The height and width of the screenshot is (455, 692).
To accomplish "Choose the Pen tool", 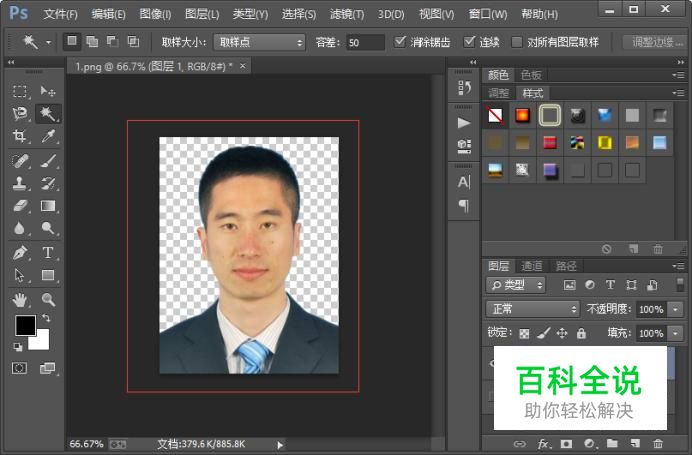I will click(19, 252).
